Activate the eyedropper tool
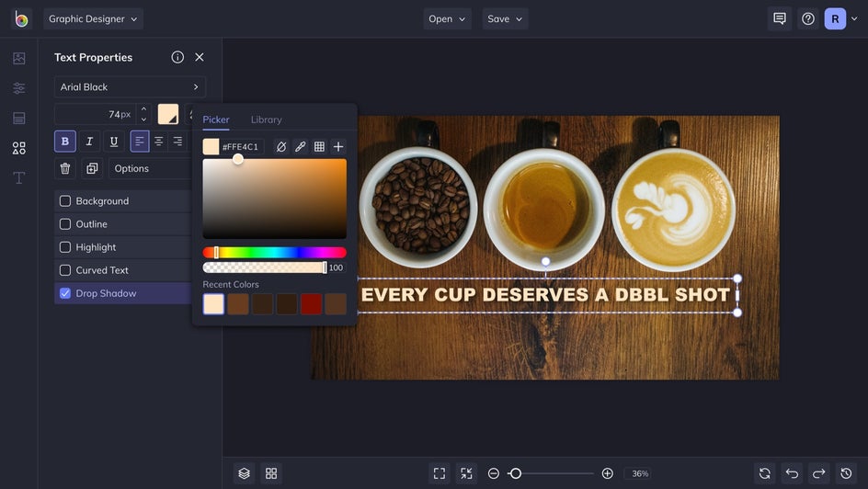 pos(300,146)
